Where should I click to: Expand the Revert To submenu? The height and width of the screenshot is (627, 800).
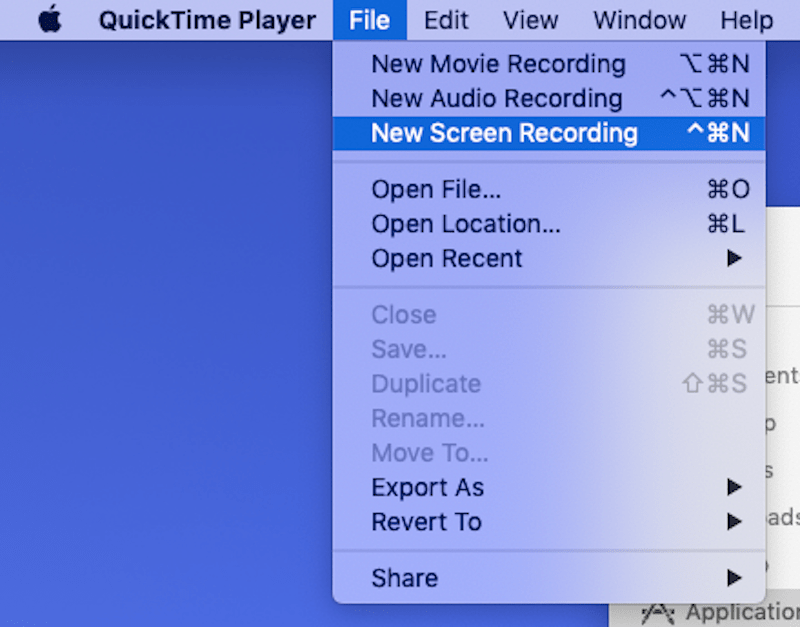tap(549, 522)
